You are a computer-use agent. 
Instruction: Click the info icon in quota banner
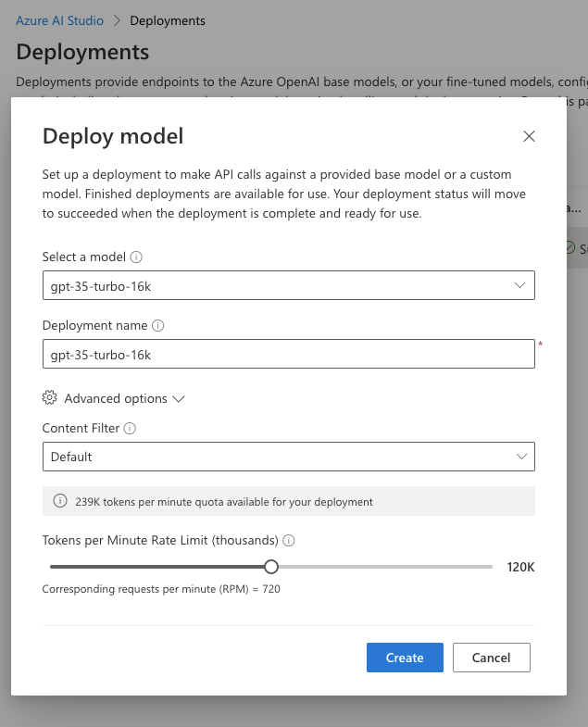click(60, 501)
